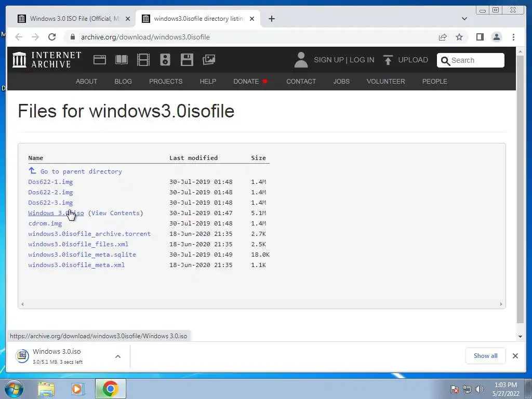
Task: Download the Dos622-2.img file
Action: coord(50,192)
